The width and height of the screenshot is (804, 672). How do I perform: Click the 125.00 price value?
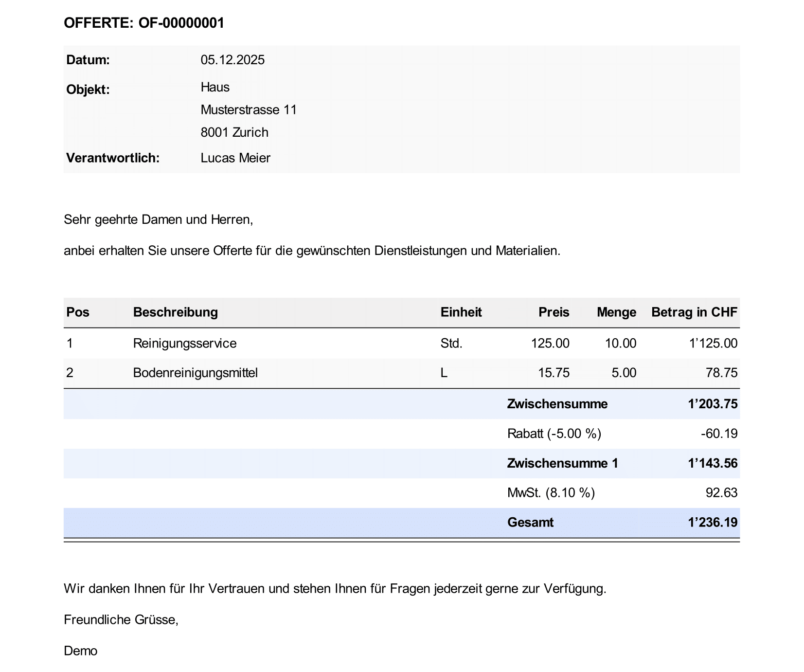(550, 344)
